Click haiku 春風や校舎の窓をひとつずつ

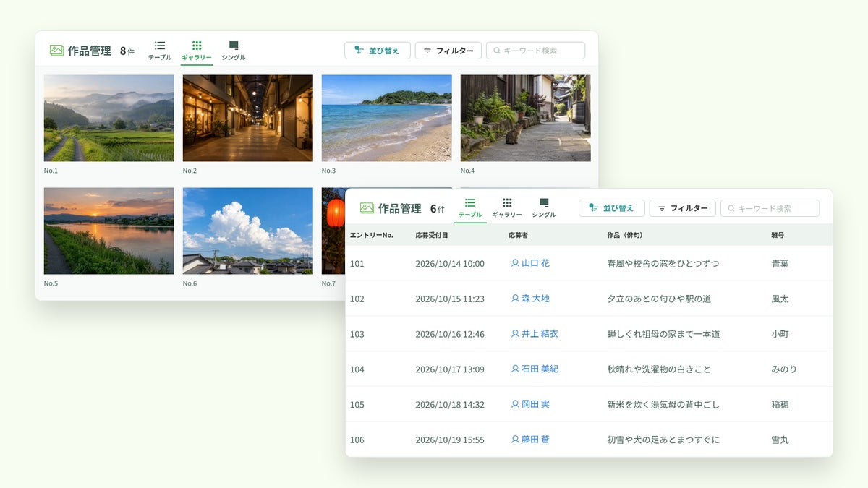point(663,264)
